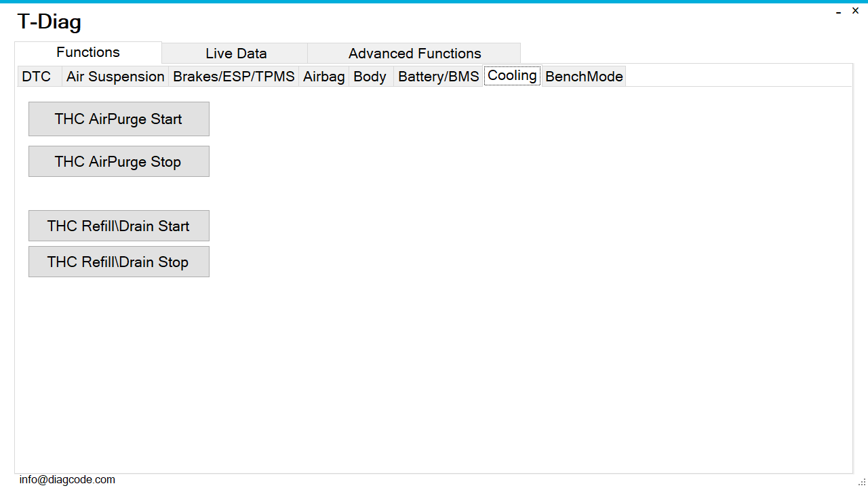868x488 pixels.
Task: Switch to the BenchMode tab
Action: pyautogui.click(x=584, y=77)
